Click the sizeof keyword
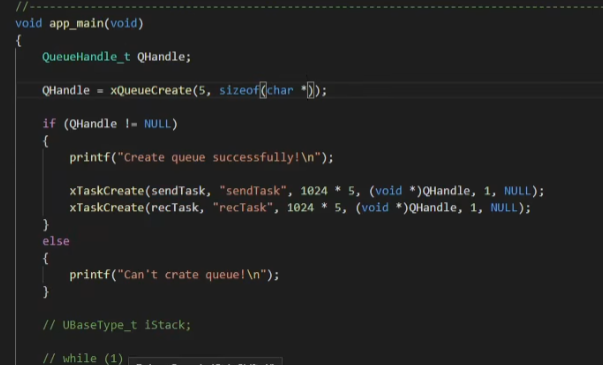 239,90
